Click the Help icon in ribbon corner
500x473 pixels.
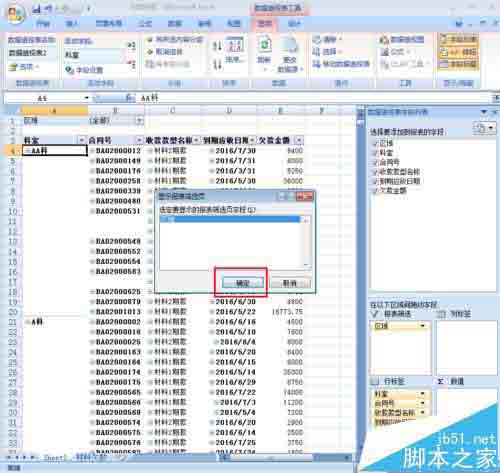(460, 24)
